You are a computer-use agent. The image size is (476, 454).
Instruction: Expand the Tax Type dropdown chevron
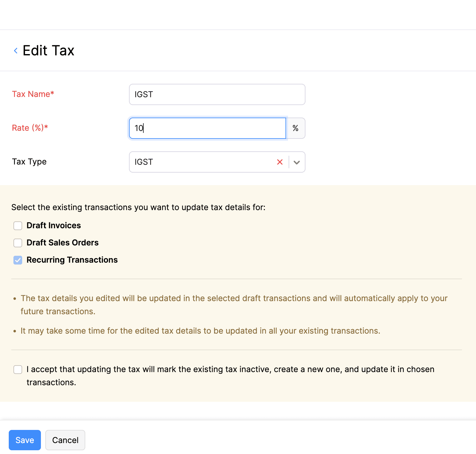pos(297,162)
